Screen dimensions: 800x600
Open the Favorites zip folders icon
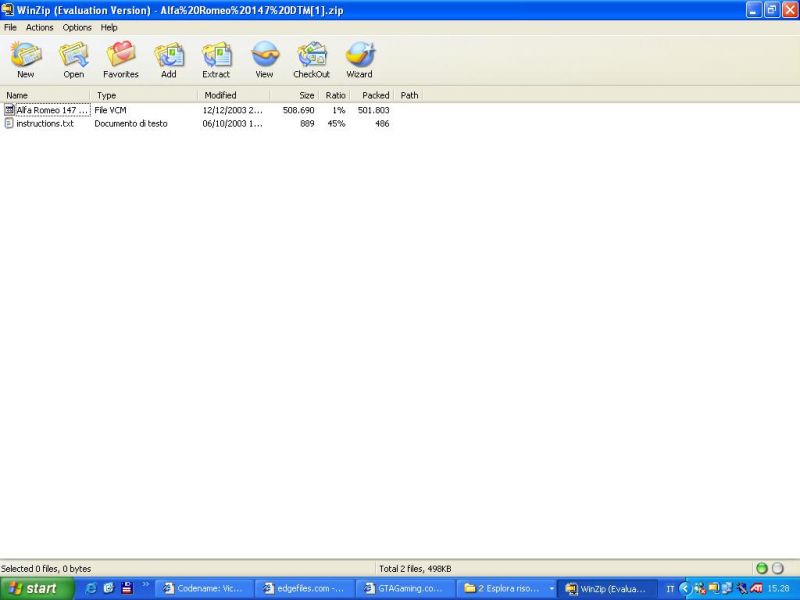click(121, 55)
